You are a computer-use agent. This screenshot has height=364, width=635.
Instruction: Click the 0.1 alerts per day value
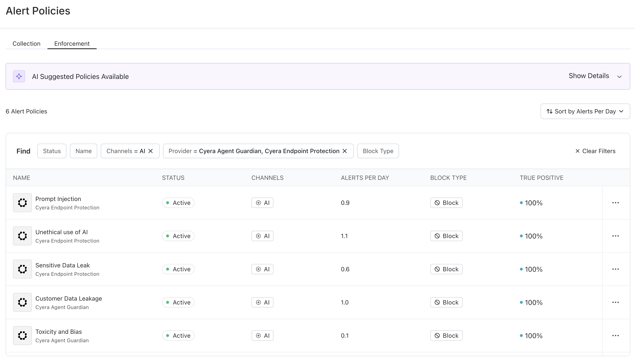tap(345, 336)
